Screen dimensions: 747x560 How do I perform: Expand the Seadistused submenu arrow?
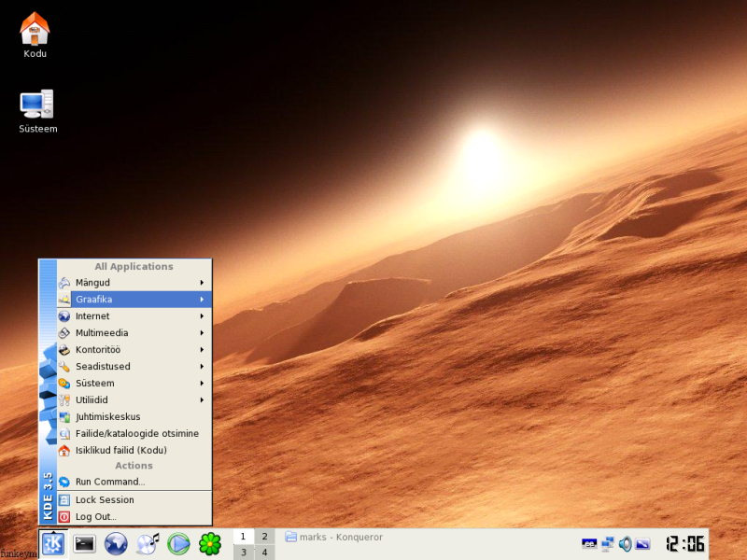coord(202,366)
